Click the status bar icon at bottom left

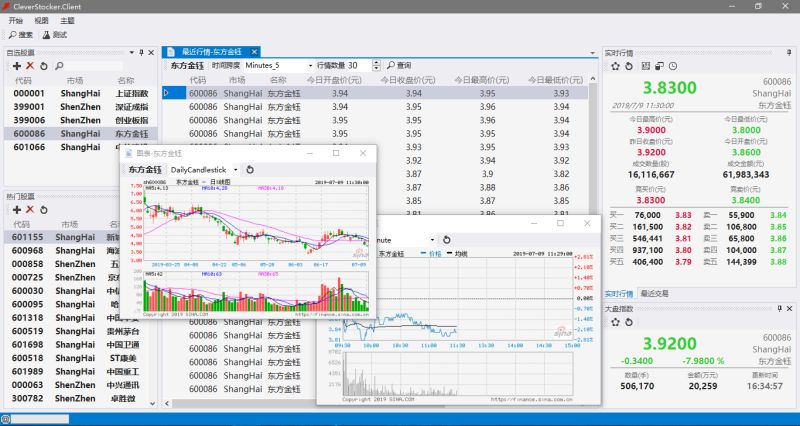(6, 419)
